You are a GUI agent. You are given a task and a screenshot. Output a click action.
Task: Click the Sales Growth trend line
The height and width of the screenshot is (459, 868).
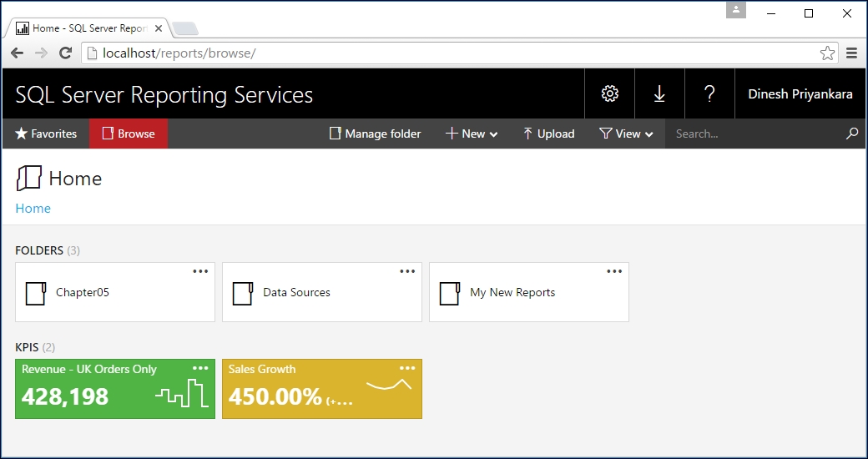click(x=389, y=384)
